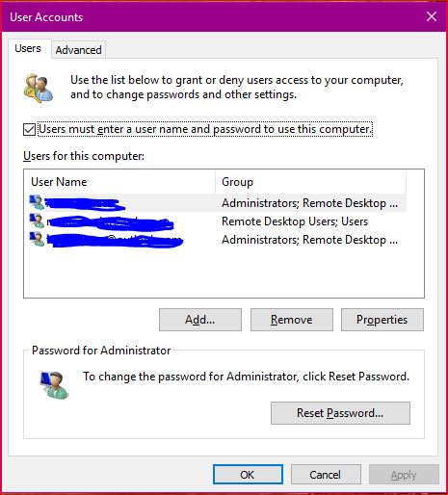Click the Add... button
Viewport: 448px width, 495px height.
(200, 320)
